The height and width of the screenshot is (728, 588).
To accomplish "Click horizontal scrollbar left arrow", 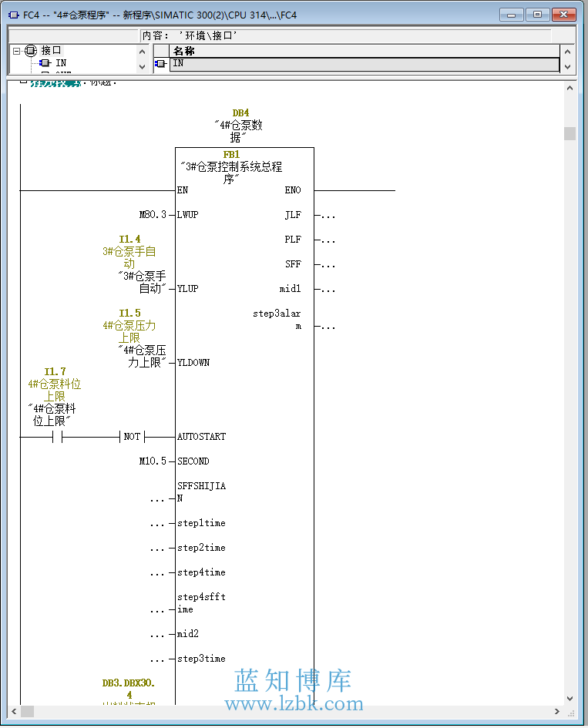I will (x=14, y=711).
